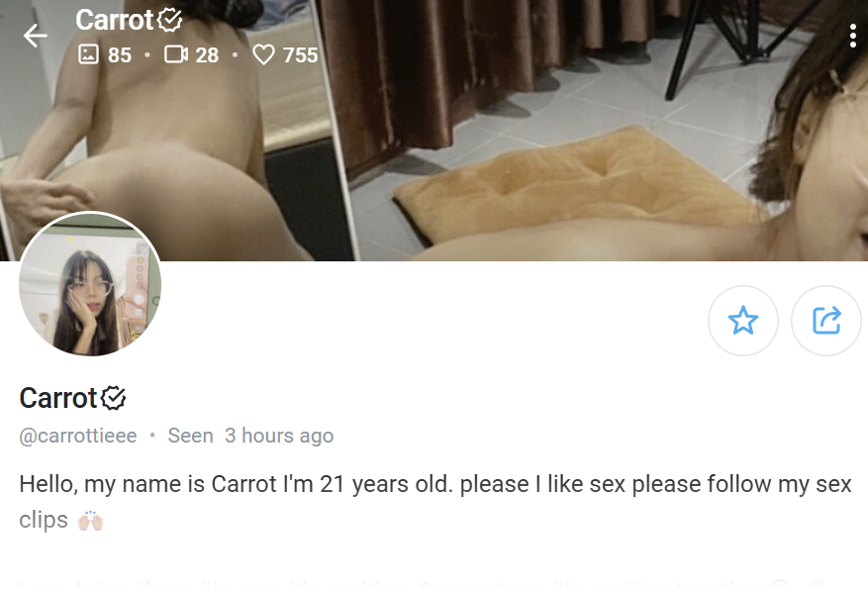
Task: Click the 755 likes count
Action: click(301, 55)
